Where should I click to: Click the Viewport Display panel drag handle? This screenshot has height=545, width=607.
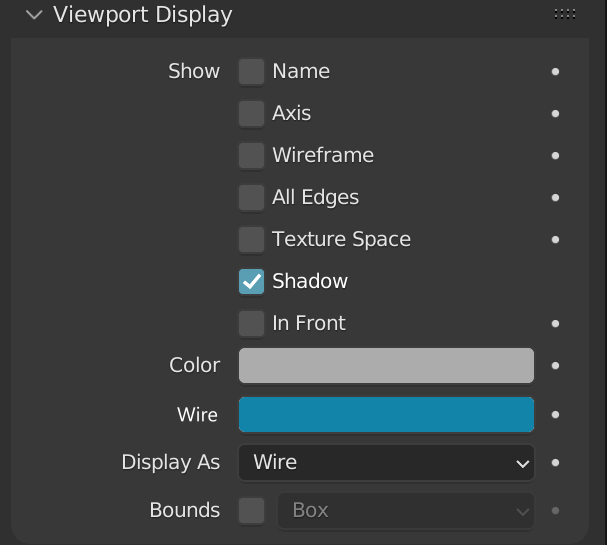tap(564, 14)
